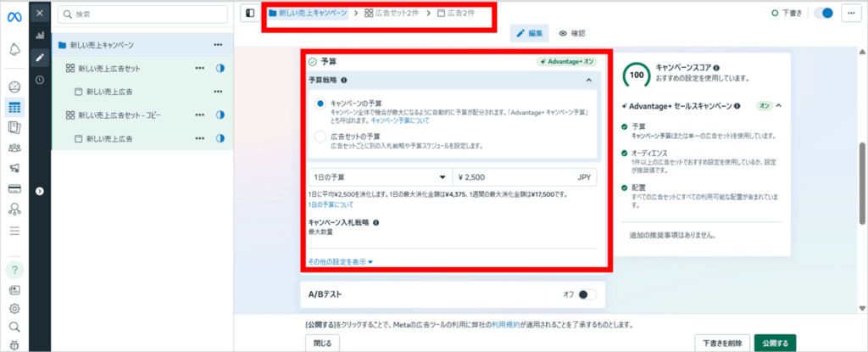Collapse the 予算戦略 section chevron
The height and width of the screenshot is (352, 868).
588,81
